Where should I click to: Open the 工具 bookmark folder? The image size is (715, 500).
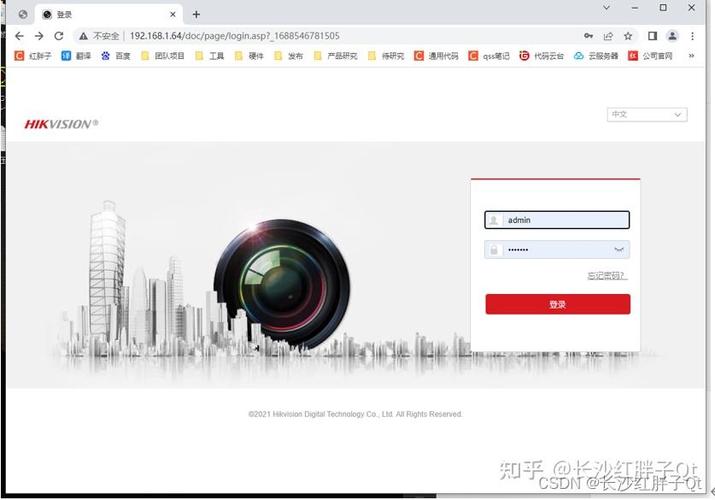[x=209, y=56]
